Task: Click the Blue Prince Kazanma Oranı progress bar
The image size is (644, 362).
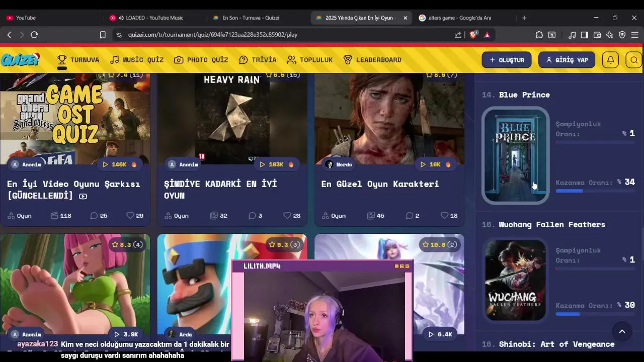Action: coord(595,191)
